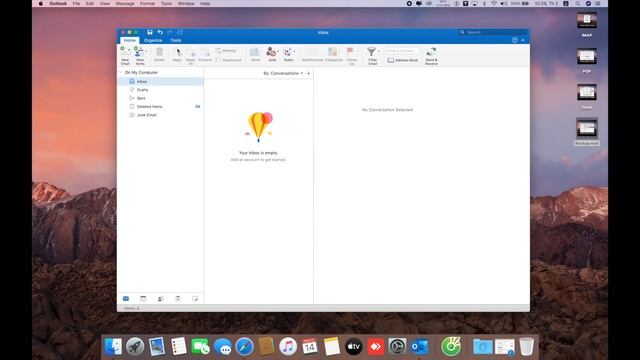The image size is (640, 360).
Task: Click the New Email ribbon button
Action: (x=124, y=56)
